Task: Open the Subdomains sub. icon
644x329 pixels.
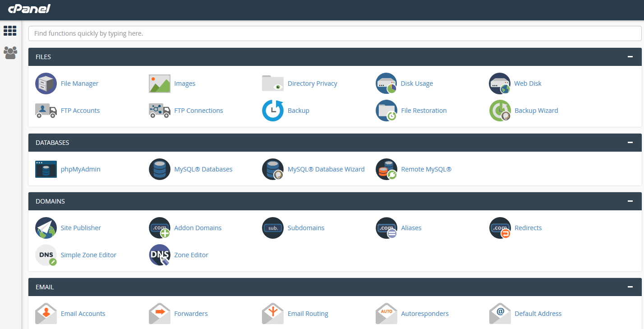Action: tap(273, 228)
